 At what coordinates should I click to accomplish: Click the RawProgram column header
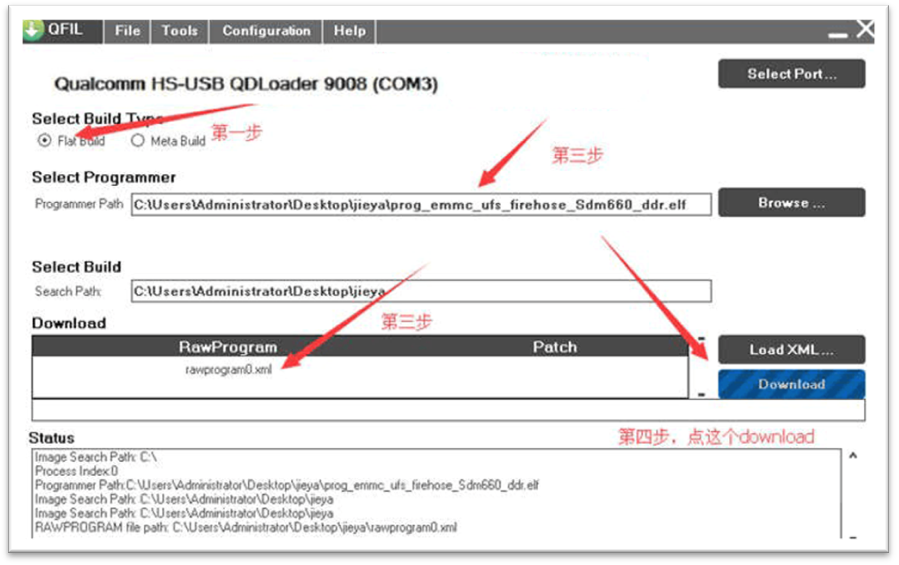pyautogui.click(x=228, y=347)
